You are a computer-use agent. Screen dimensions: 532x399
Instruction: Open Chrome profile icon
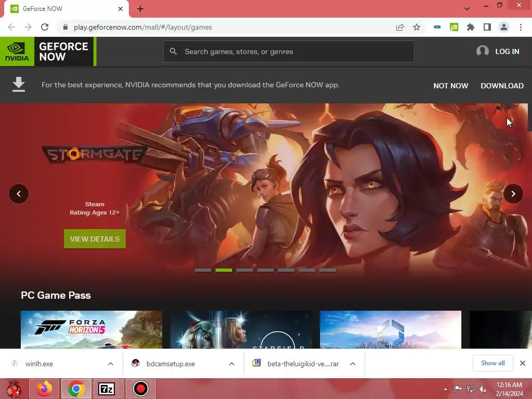pos(504,27)
